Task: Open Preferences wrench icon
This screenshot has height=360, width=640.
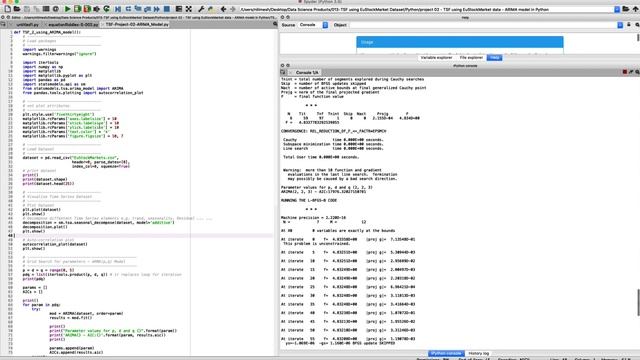Action: click(201, 9)
